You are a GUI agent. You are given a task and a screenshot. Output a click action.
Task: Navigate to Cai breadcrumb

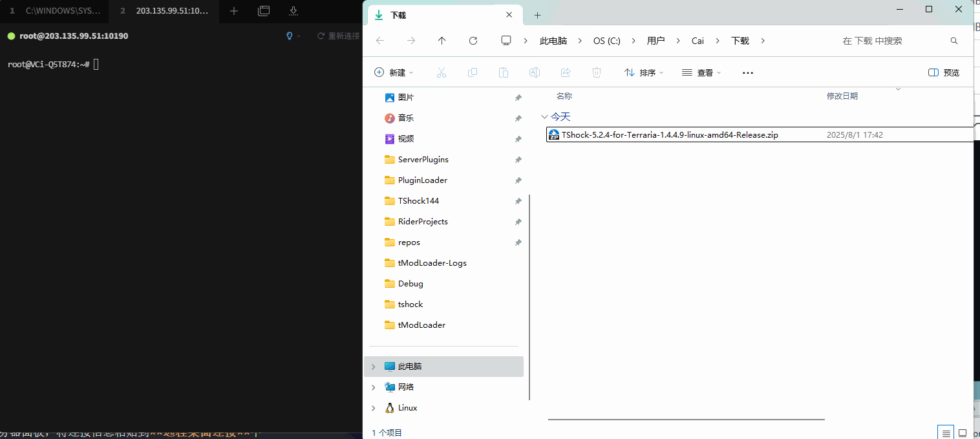pyautogui.click(x=698, y=41)
